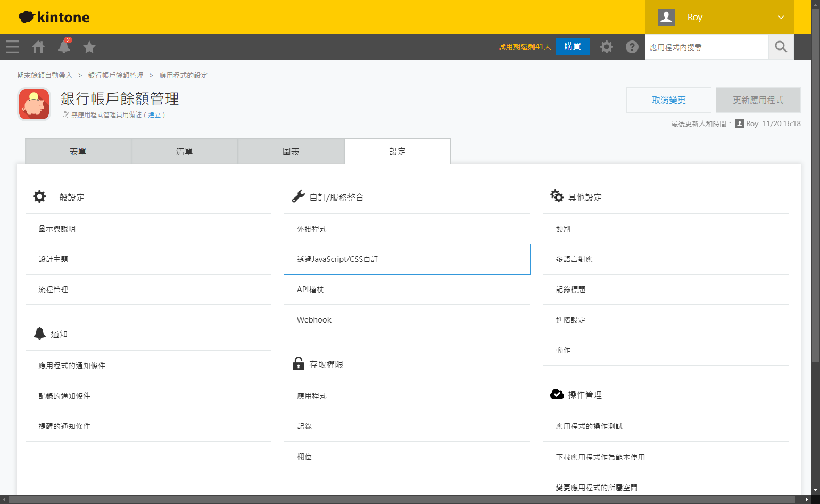Open 下載應用程式作為範本使用
This screenshot has width=820, height=504.
tap(666, 457)
